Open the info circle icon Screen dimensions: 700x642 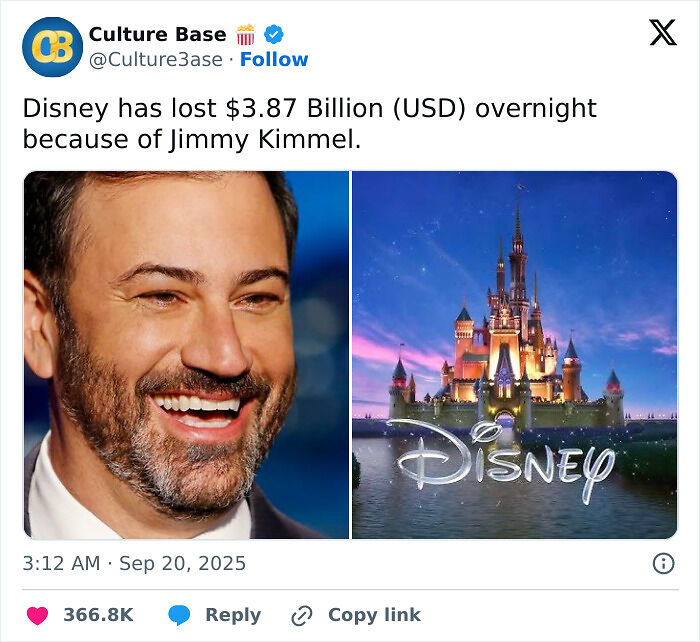[x=663, y=563]
